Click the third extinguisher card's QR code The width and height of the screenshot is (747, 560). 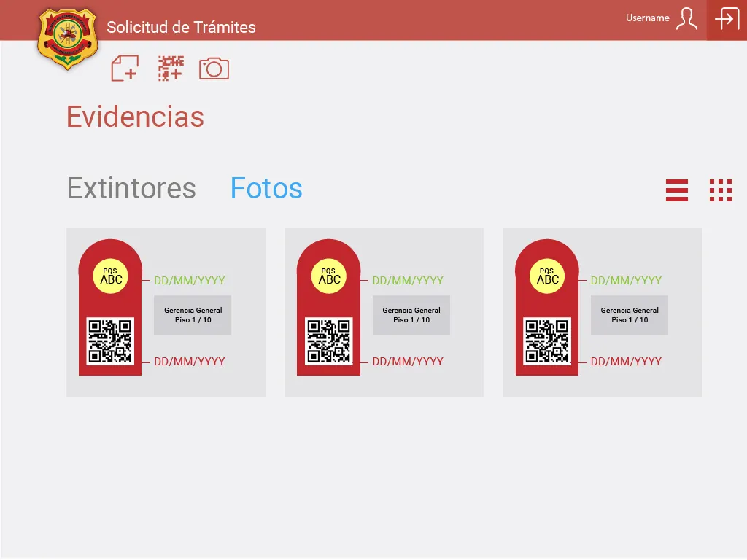click(547, 341)
